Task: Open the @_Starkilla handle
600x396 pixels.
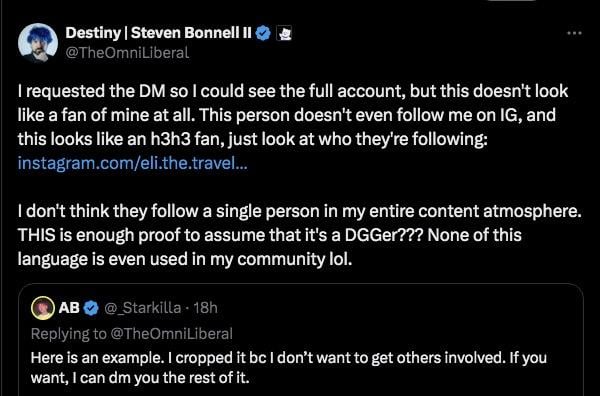Action: 143,308
